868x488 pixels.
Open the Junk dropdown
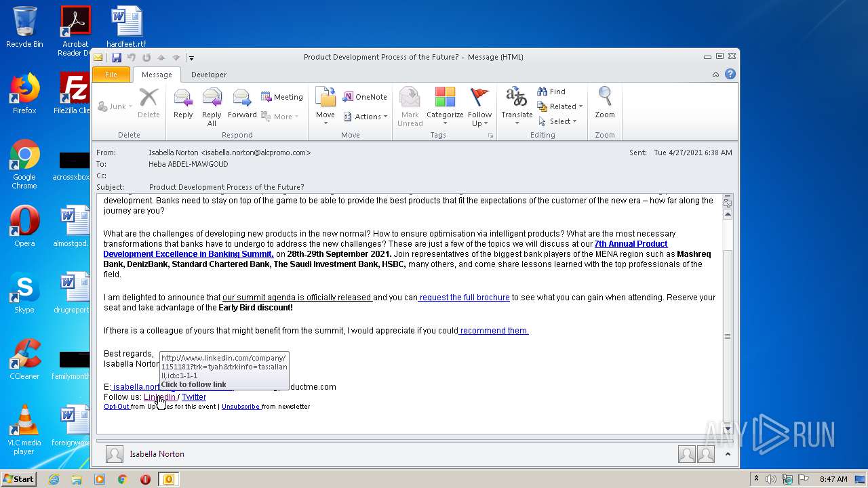click(x=115, y=106)
